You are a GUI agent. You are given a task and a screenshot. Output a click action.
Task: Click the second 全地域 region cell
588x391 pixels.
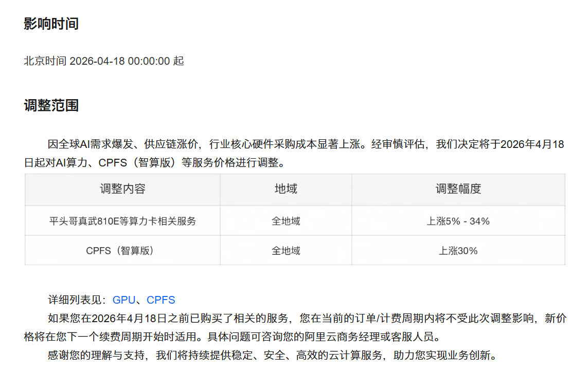click(286, 251)
